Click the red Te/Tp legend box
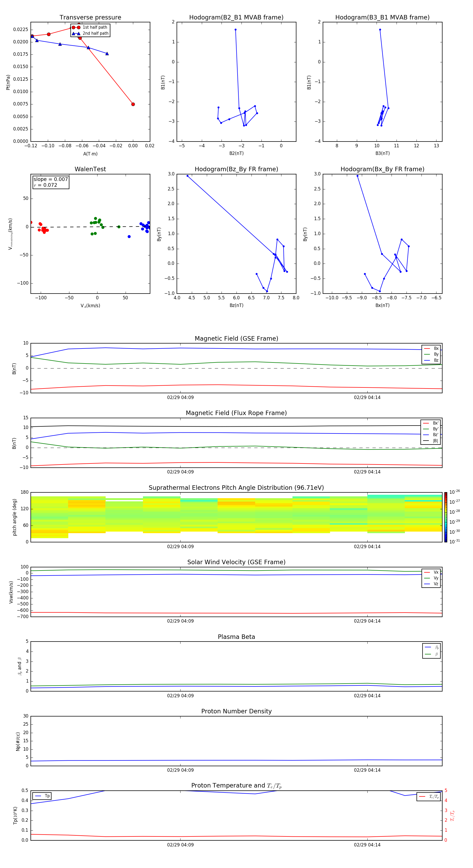The width and height of the screenshot is (473, 868). click(x=429, y=797)
